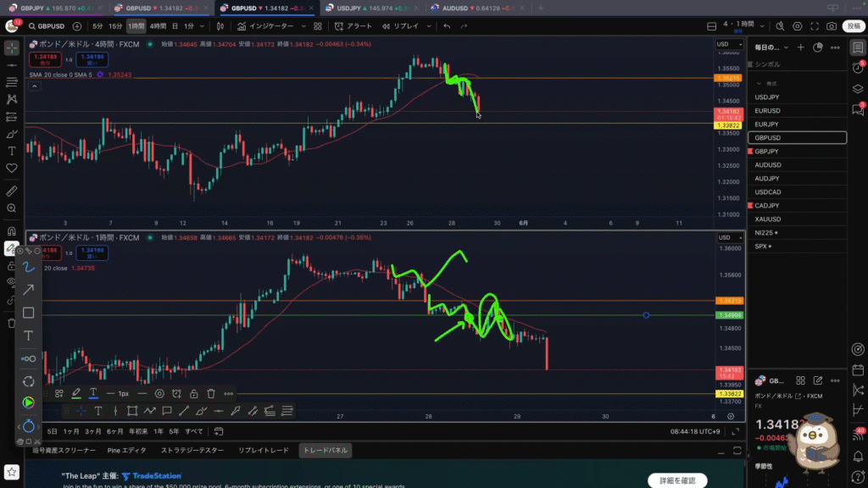Open quick search icon in top toolbar
Image resolution: width=868 pixels, height=488 pixels.
[x=780, y=26]
